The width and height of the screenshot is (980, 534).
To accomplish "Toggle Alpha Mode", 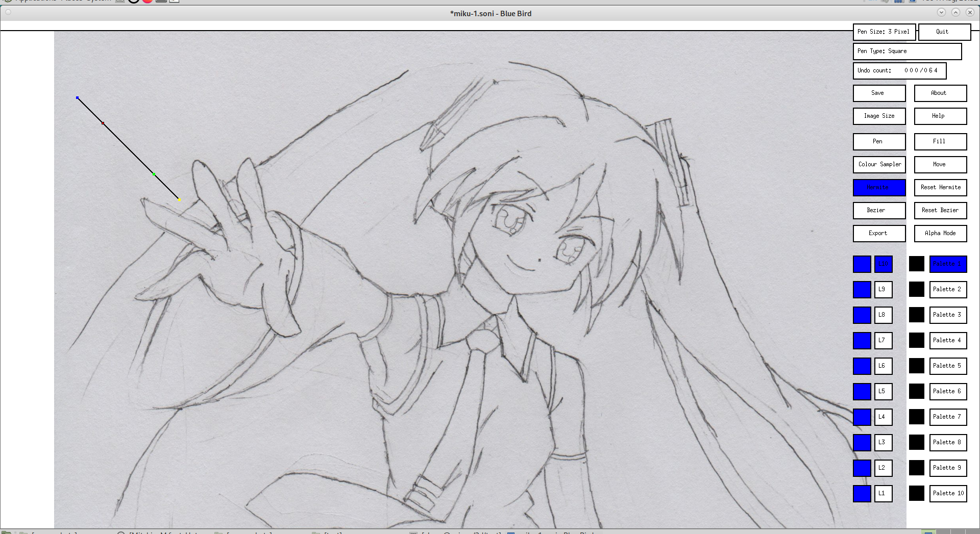I will pyautogui.click(x=940, y=234).
